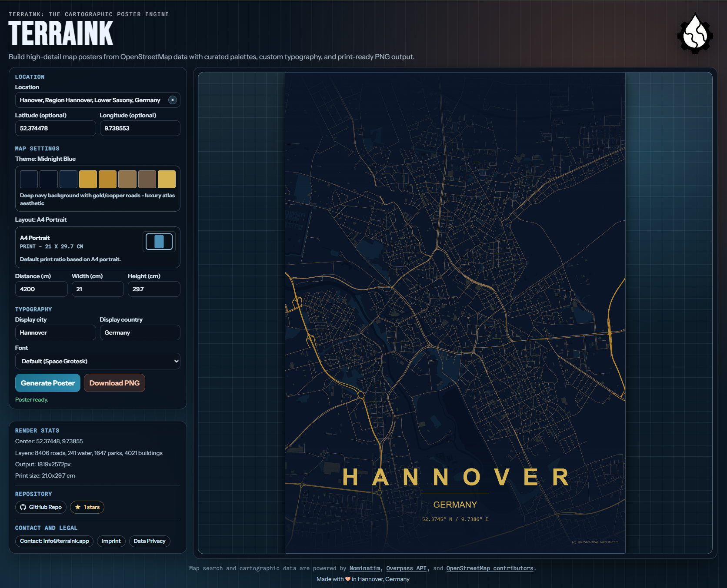Click the Contact info@terraink.app link
Image resolution: width=727 pixels, height=588 pixels.
pyautogui.click(x=54, y=541)
